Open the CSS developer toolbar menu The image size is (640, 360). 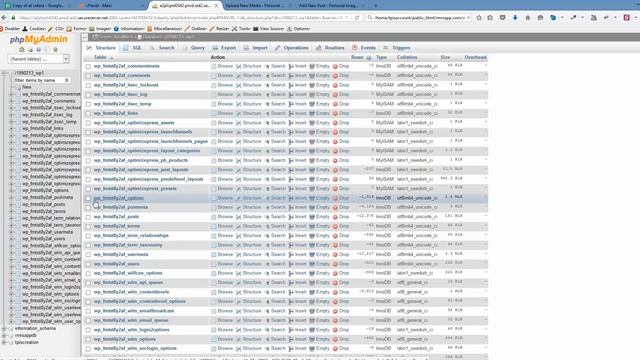coord(56,29)
